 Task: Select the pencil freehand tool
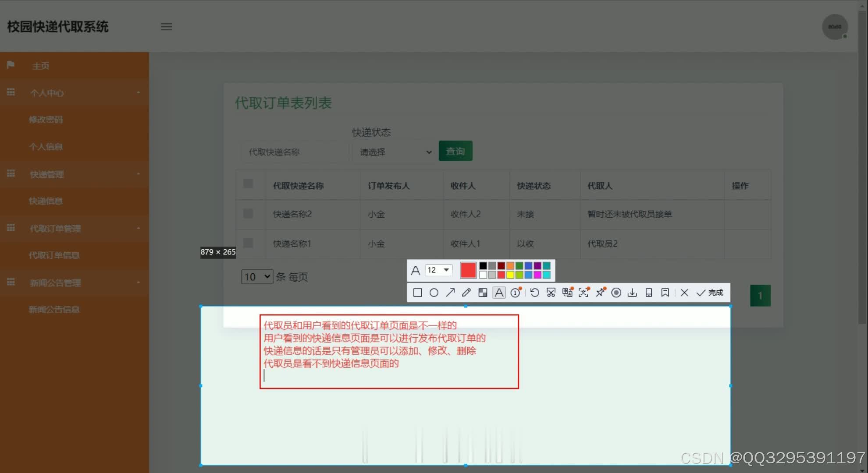tap(466, 293)
